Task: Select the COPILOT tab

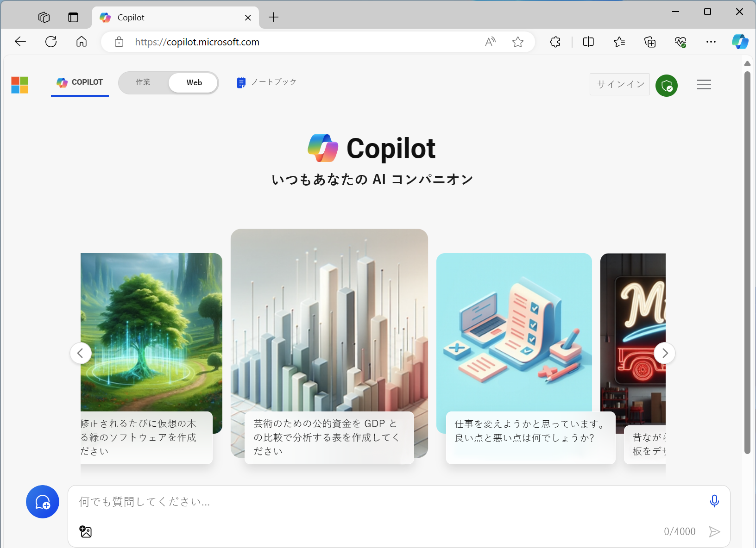Action: click(80, 82)
